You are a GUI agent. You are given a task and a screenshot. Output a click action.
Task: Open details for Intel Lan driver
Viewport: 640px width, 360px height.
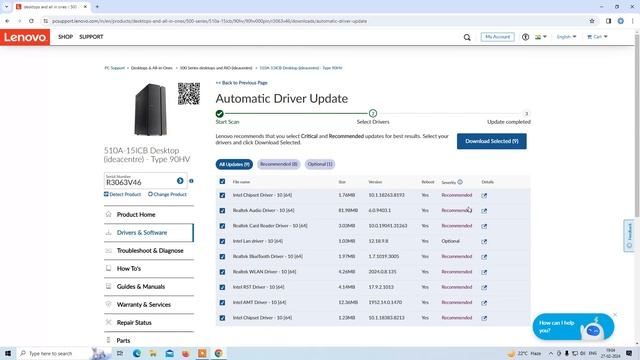click(x=484, y=242)
